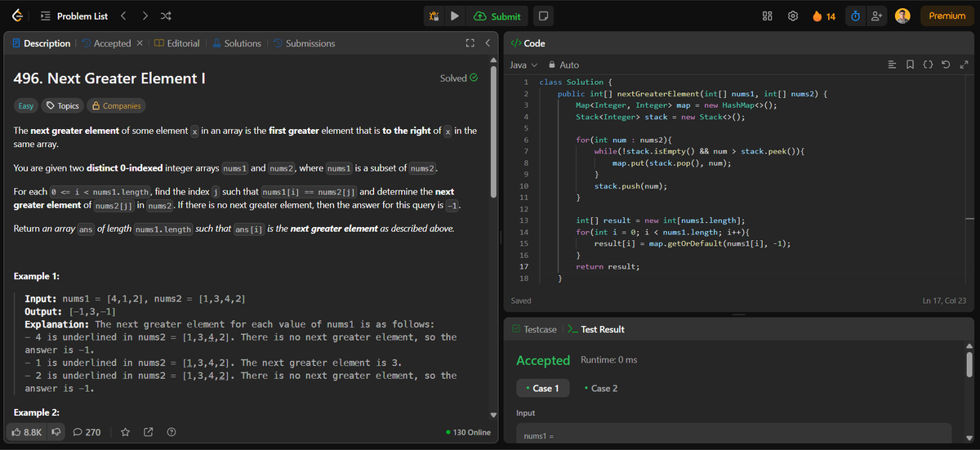Open the settings gear icon

point(793,16)
